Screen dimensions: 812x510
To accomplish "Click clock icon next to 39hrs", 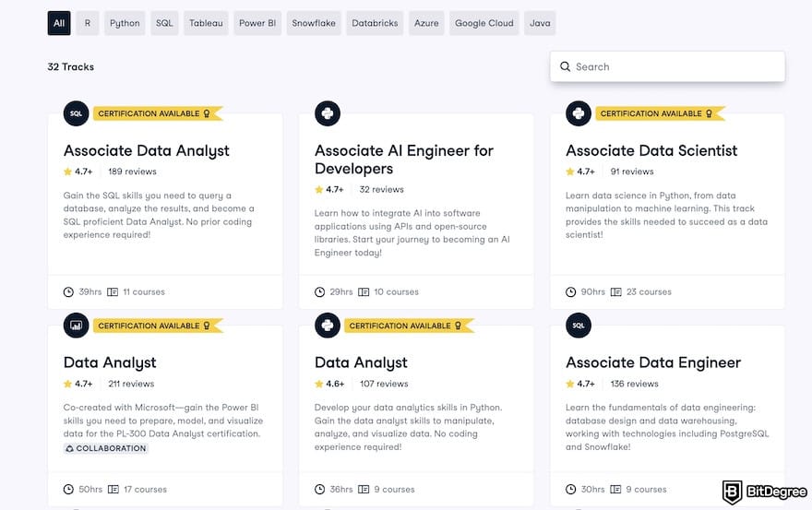I will (68, 292).
